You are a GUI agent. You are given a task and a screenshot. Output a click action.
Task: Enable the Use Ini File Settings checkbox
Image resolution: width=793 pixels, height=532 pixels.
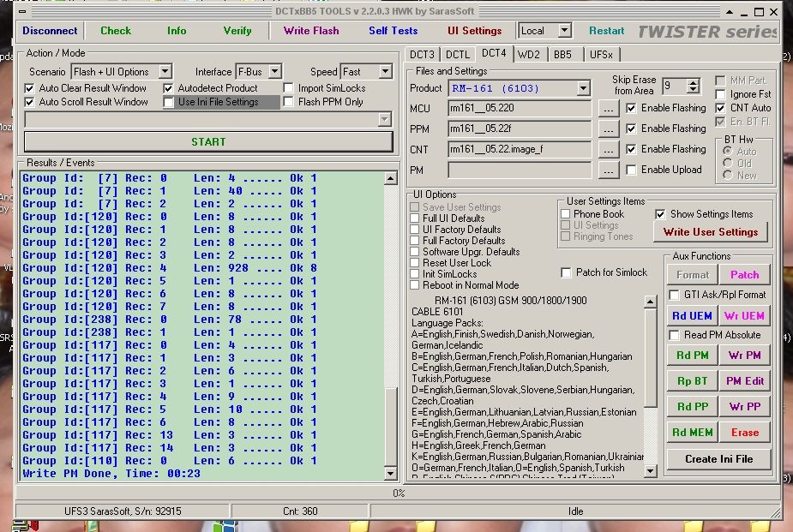[169, 102]
